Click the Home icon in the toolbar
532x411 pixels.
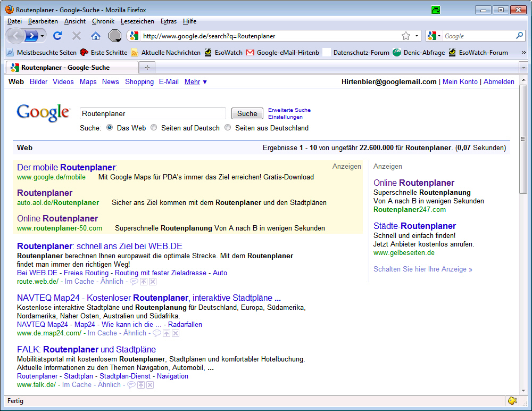[x=96, y=36]
